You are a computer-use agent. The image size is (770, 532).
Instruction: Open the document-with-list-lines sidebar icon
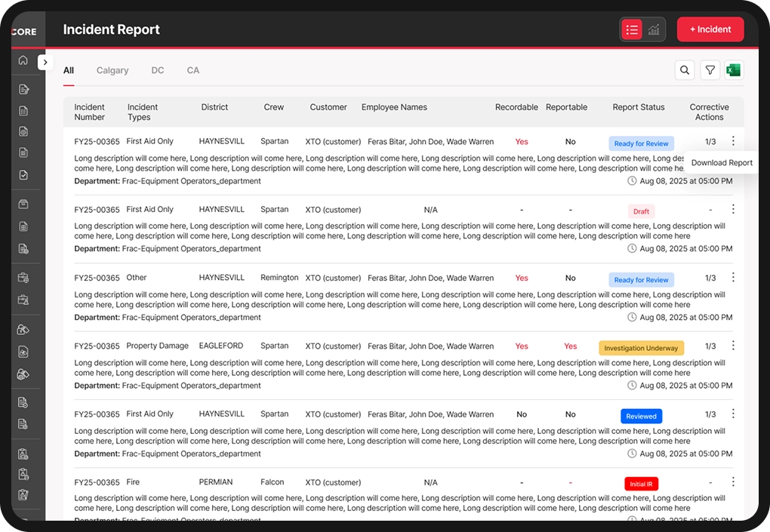point(23,111)
